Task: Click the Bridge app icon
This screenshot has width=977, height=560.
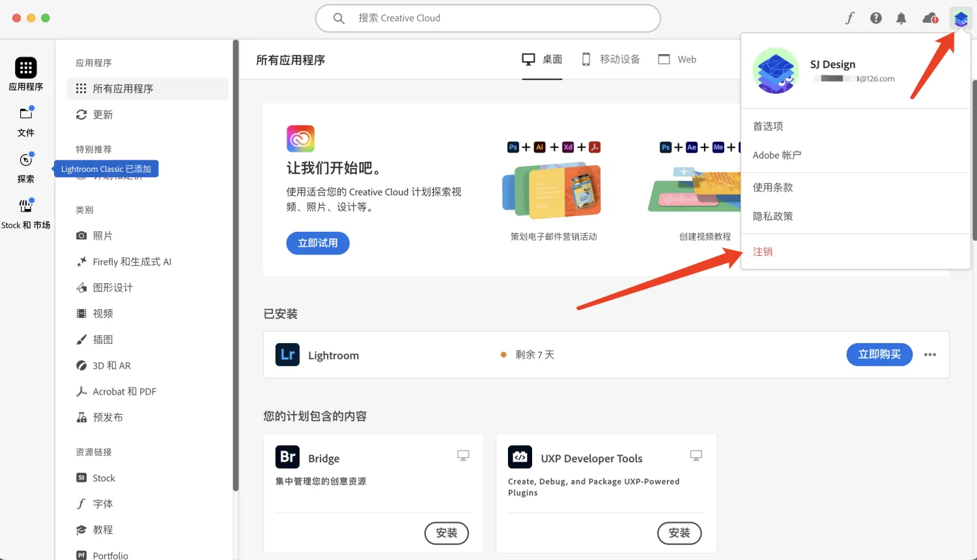Action: tap(287, 457)
